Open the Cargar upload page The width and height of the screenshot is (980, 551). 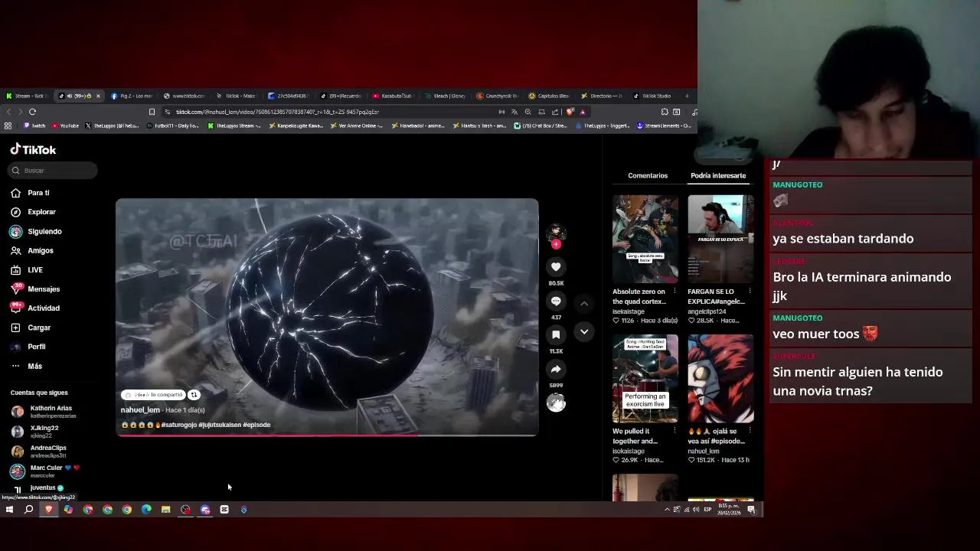click(x=31, y=328)
